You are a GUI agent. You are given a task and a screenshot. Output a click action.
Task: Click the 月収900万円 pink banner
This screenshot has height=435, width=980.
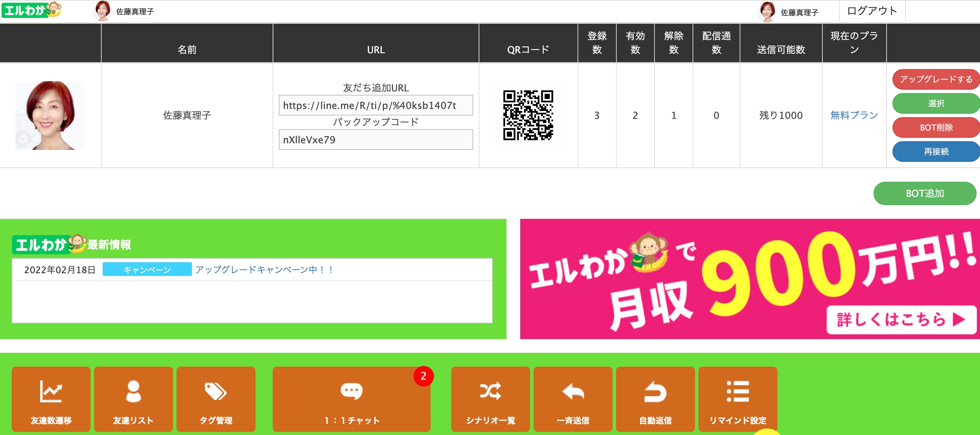750,279
